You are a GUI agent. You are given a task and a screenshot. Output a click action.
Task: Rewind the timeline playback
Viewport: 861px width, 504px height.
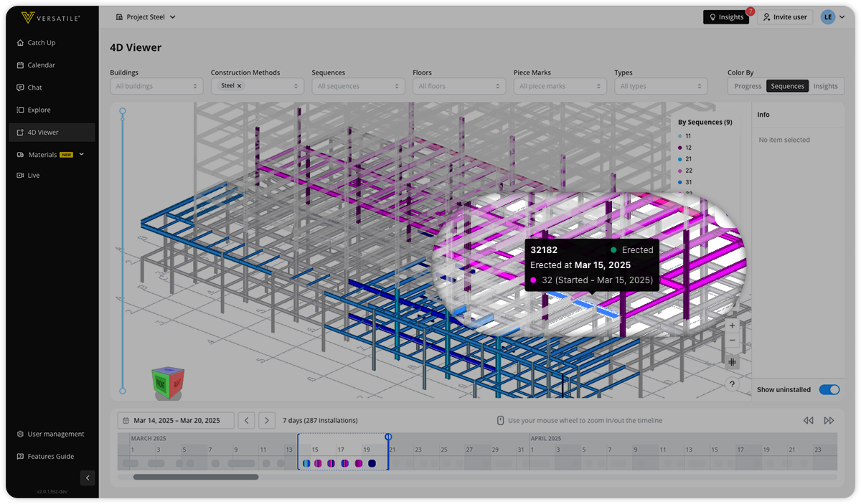pyautogui.click(x=809, y=420)
